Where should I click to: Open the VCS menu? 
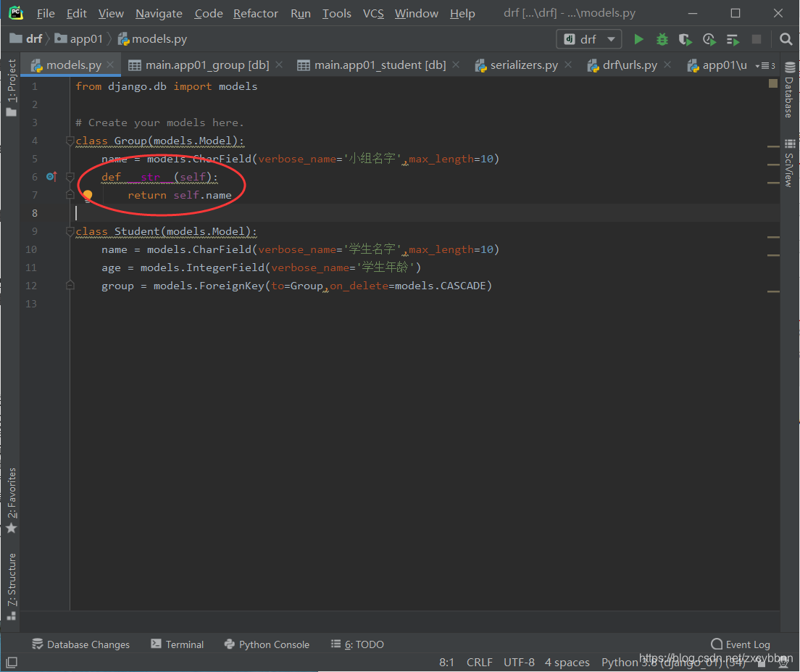click(x=373, y=14)
